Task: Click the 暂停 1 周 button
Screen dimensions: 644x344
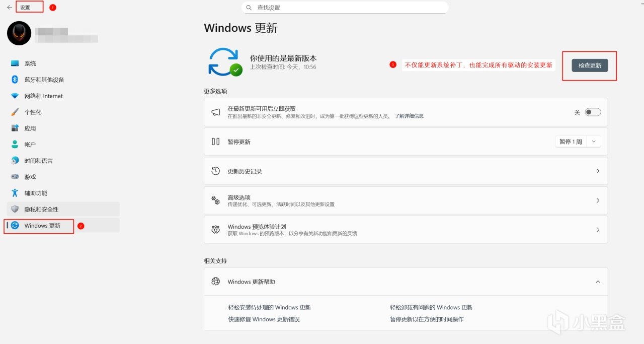Action: (x=571, y=142)
